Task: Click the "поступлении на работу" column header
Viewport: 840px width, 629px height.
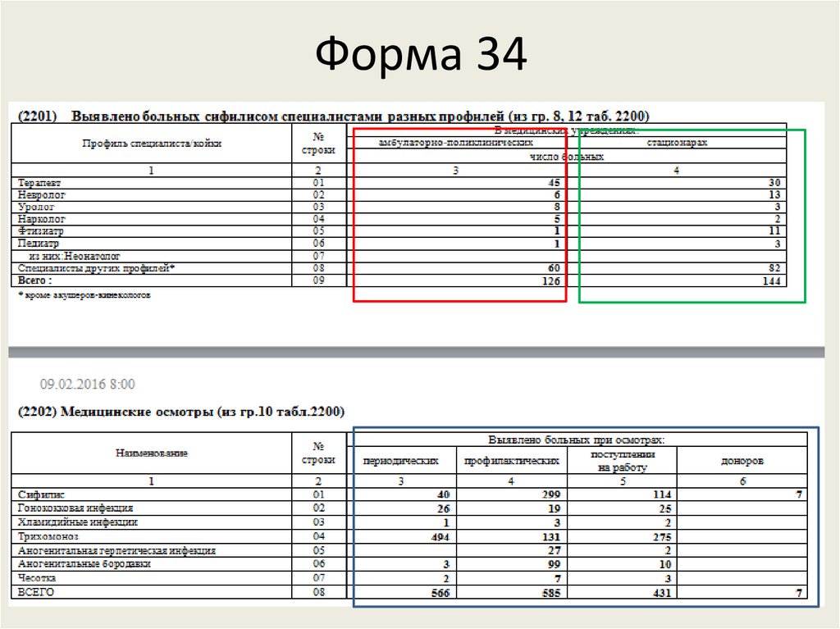Action: [623, 461]
